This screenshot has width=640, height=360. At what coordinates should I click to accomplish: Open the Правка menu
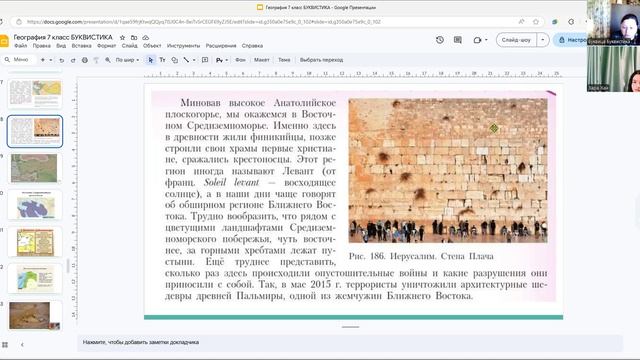(42, 46)
